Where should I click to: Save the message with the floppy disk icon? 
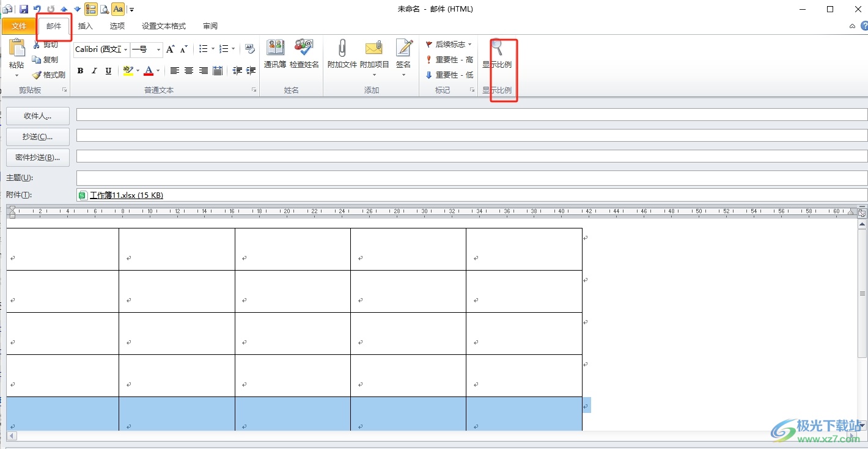coord(23,9)
